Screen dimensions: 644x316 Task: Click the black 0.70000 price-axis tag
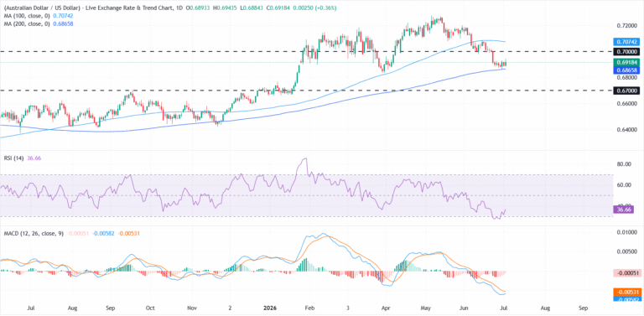[627, 52]
